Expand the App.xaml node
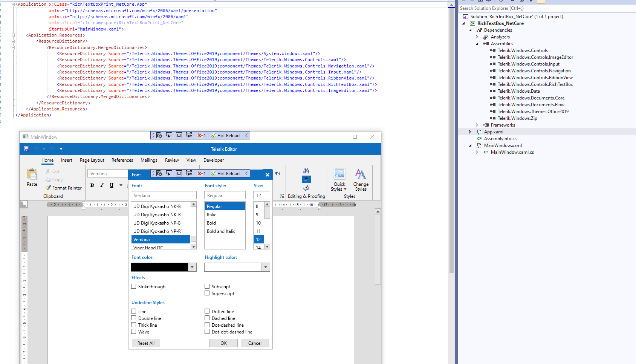 click(470, 132)
